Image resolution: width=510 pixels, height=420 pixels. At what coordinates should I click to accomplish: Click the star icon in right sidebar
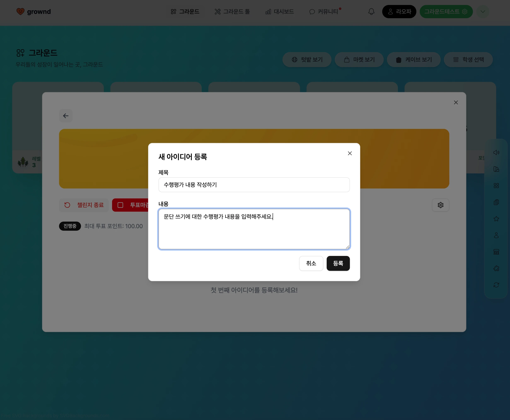point(496,219)
